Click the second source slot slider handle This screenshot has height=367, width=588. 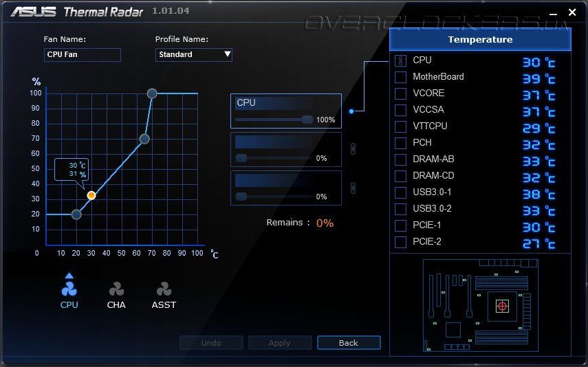tap(241, 158)
